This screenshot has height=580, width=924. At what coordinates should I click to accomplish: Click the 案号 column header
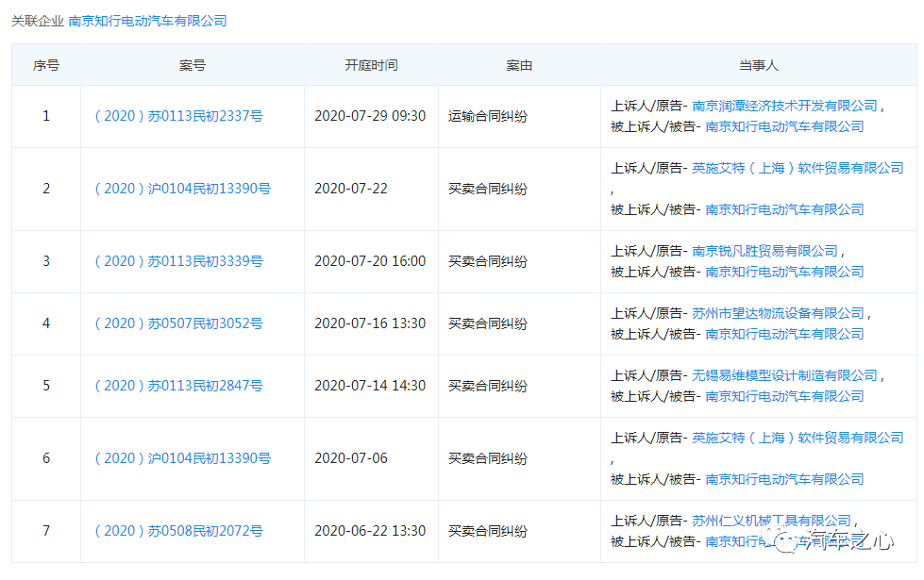click(193, 65)
